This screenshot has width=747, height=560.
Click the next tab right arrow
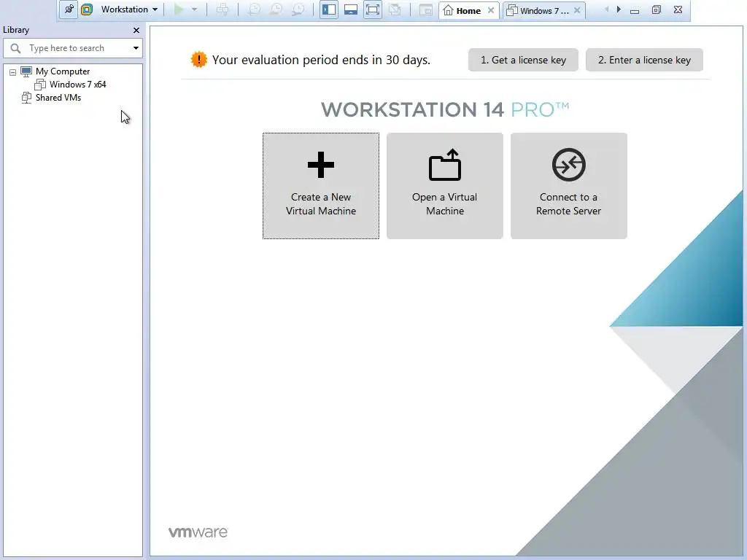click(x=619, y=9)
